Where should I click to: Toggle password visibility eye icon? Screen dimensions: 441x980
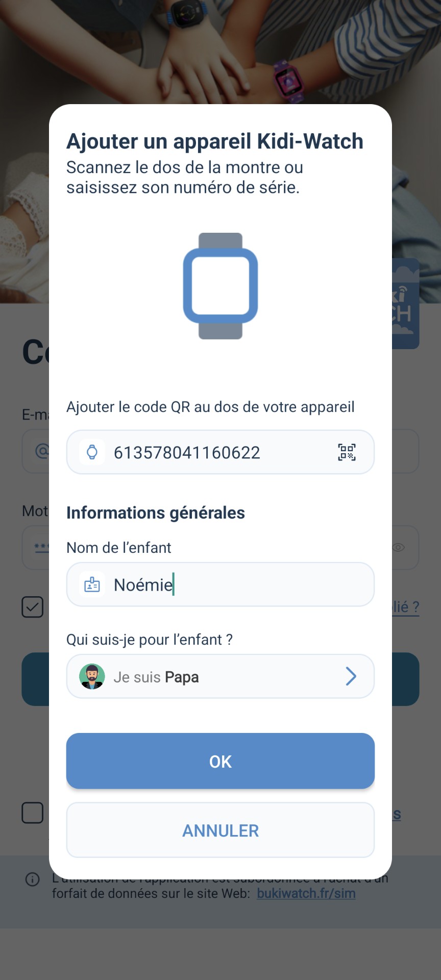click(x=399, y=547)
